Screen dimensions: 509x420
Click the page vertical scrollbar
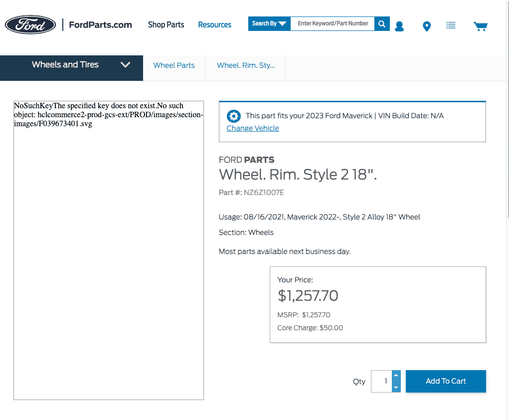tap(508, 110)
